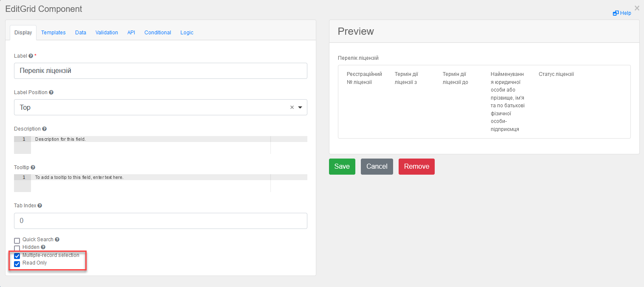Click into the Tooltip code editor

(x=160, y=183)
